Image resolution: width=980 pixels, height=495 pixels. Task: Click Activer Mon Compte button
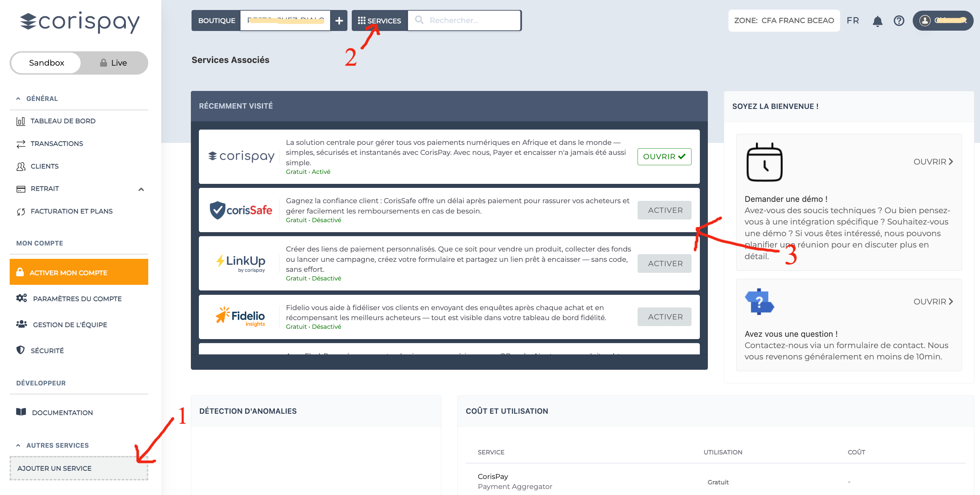79,272
